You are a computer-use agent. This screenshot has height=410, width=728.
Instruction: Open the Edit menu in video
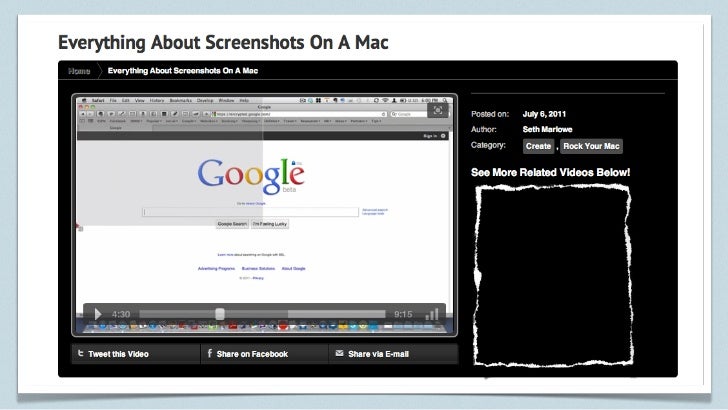pos(126,100)
